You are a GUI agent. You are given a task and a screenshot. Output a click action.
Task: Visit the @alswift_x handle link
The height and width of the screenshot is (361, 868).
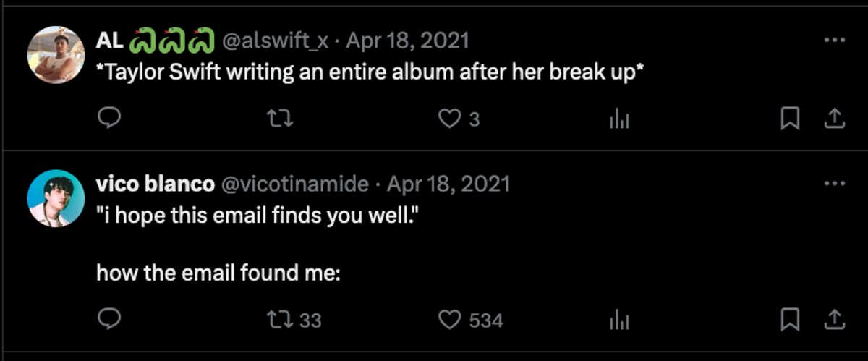point(276,41)
